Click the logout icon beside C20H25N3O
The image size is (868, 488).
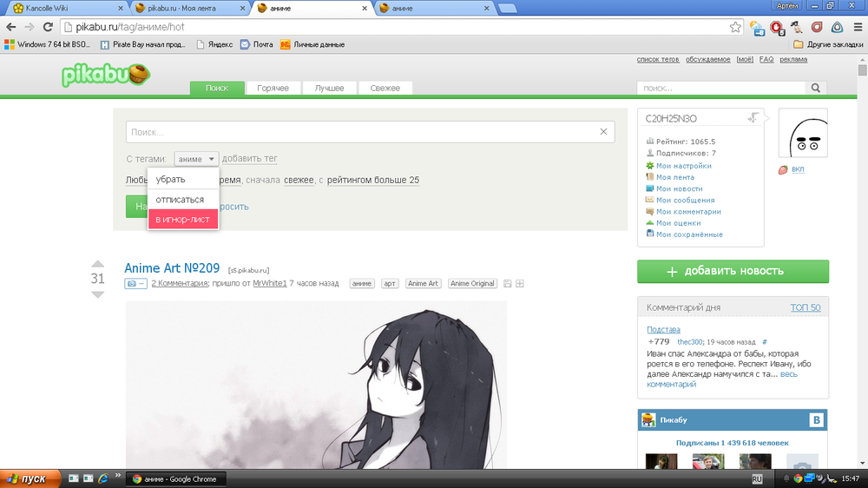(x=753, y=117)
